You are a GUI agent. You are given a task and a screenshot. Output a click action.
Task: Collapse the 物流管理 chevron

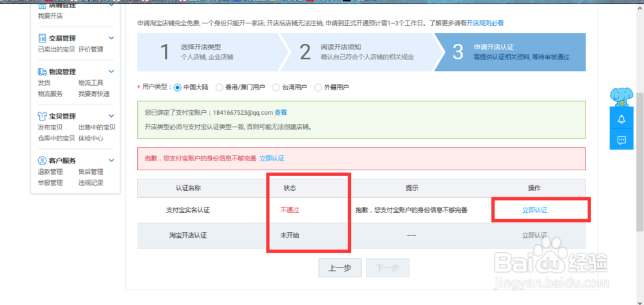[x=111, y=71]
